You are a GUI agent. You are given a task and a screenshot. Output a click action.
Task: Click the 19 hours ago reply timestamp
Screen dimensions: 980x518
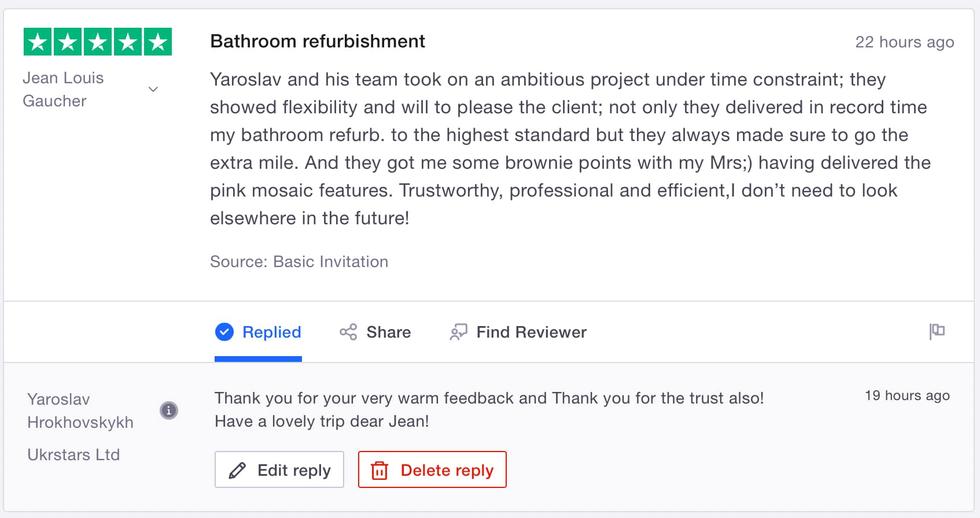907,395
